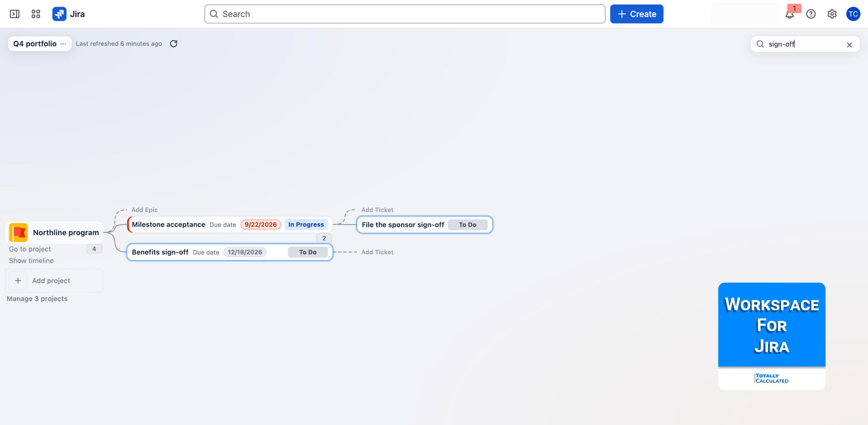Open the app switcher grid icon
Image resolution: width=868 pixels, height=425 pixels.
click(x=36, y=14)
